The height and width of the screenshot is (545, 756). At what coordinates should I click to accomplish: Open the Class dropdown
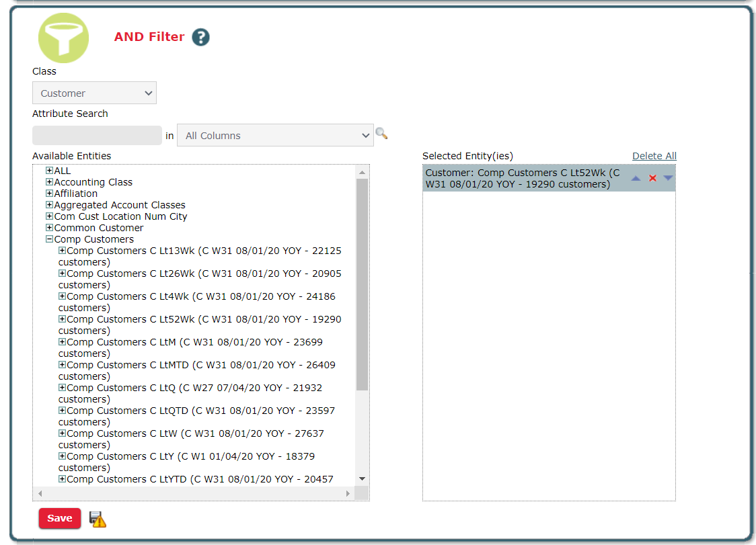point(94,93)
